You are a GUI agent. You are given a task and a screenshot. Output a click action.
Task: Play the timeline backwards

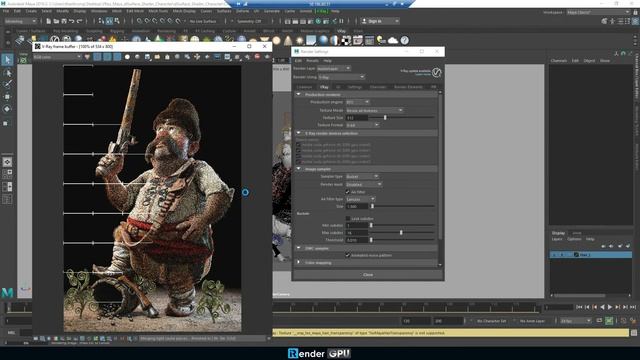click(x=602, y=307)
